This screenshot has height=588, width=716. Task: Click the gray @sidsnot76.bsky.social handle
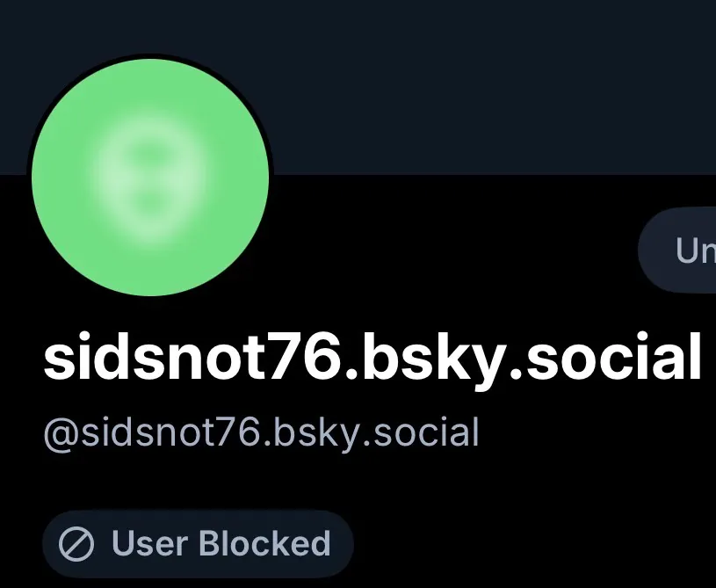click(261, 432)
